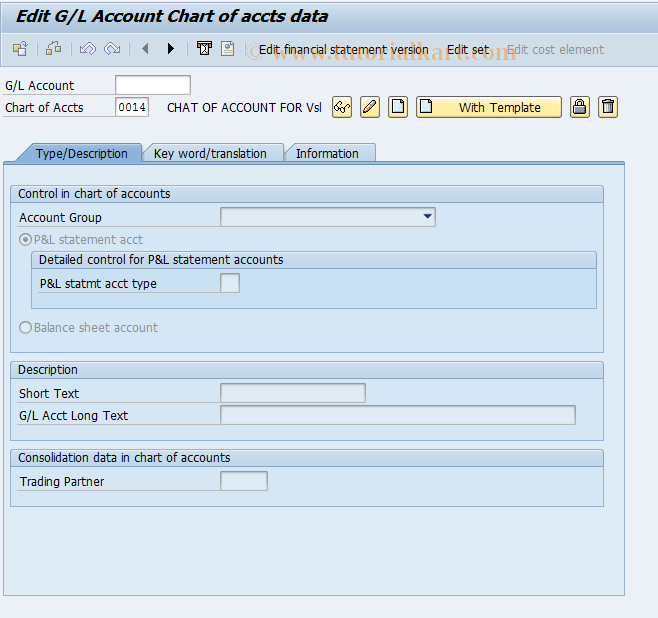The image size is (658, 618).
Task: Click the Edit cost element button
Action: (x=556, y=50)
